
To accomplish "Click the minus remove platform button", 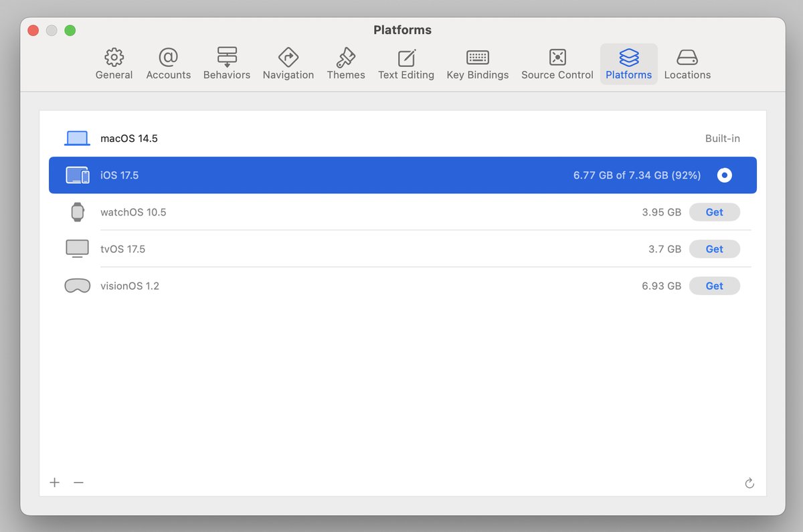I will point(78,482).
